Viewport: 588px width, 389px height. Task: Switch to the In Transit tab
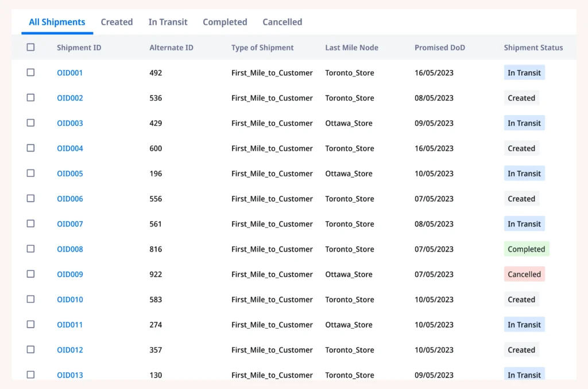pos(168,22)
